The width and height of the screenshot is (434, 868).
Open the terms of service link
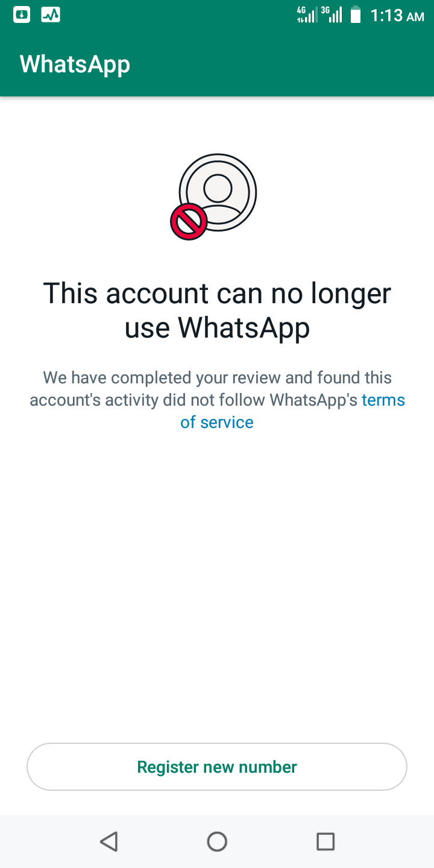(383, 400)
